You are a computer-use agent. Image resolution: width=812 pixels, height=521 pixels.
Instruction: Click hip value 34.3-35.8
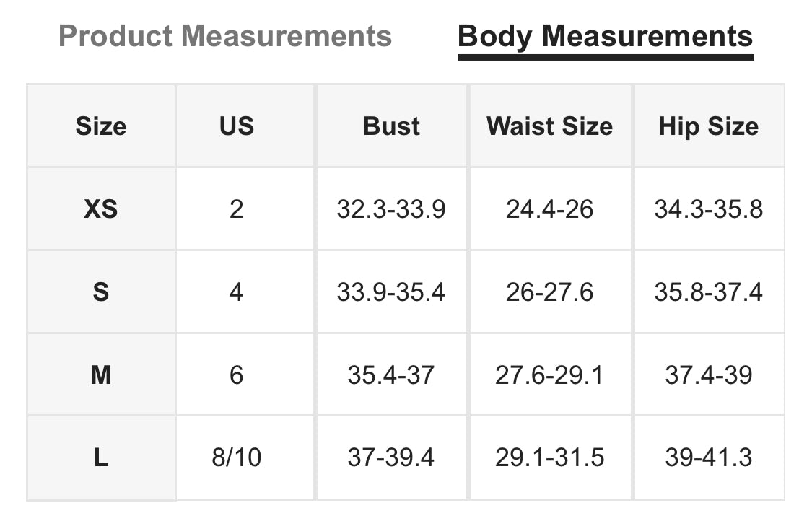709,209
